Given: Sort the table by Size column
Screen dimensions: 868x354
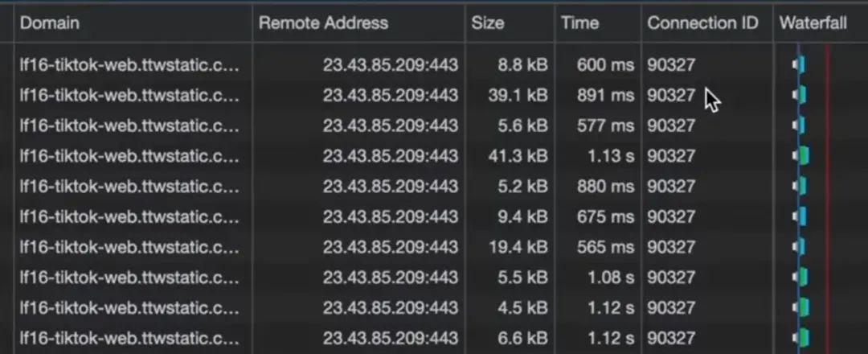Looking at the screenshot, I should (488, 23).
